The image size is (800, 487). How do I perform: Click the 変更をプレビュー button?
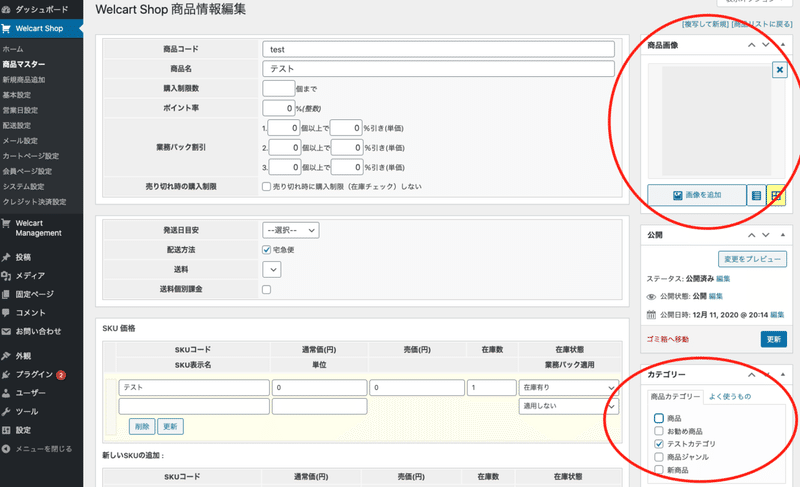[x=753, y=259]
